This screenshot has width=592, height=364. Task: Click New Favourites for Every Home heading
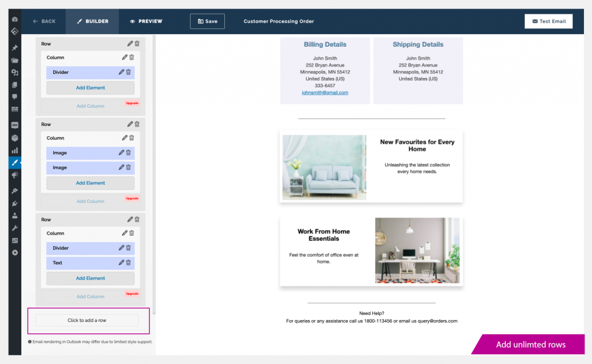pos(417,146)
